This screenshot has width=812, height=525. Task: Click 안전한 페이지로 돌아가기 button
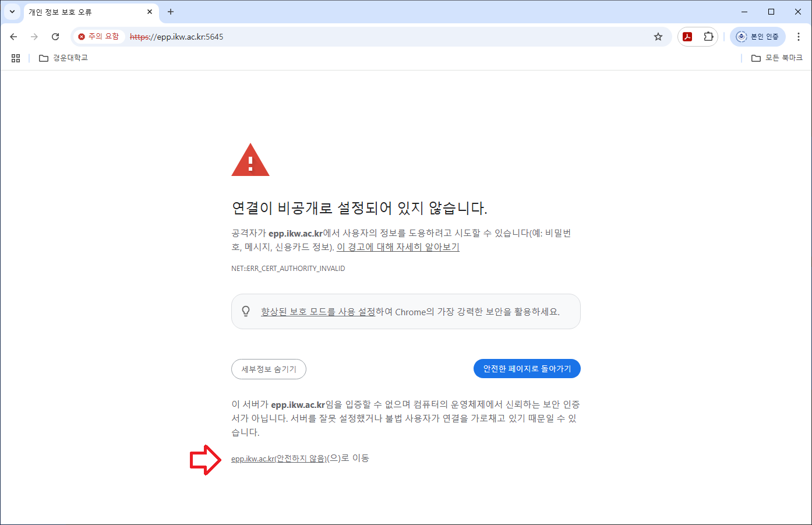pyautogui.click(x=527, y=369)
